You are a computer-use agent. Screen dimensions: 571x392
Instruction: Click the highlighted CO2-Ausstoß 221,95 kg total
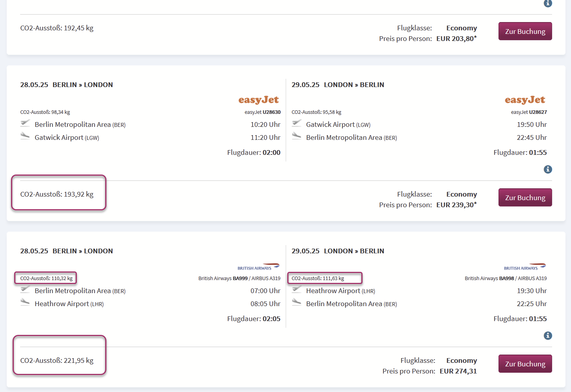coord(57,360)
